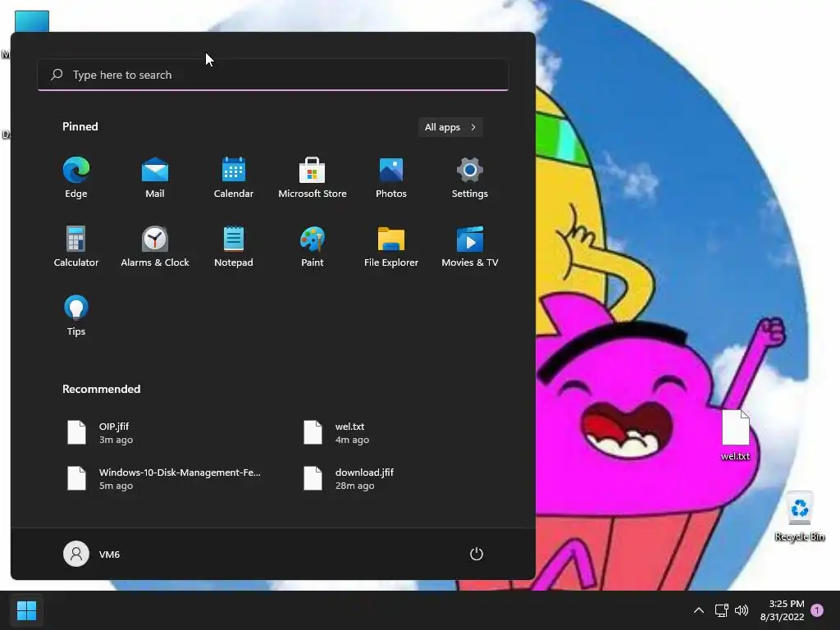This screenshot has width=840, height=630.
Task: Click the Windows Start button on taskbar
Action: tap(26, 610)
